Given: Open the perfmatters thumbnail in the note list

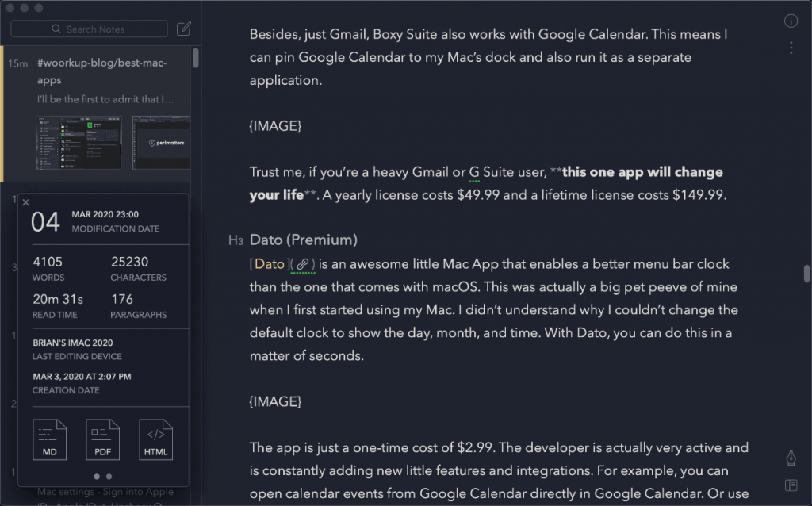Looking at the screenshot, I should coord(162,143).
